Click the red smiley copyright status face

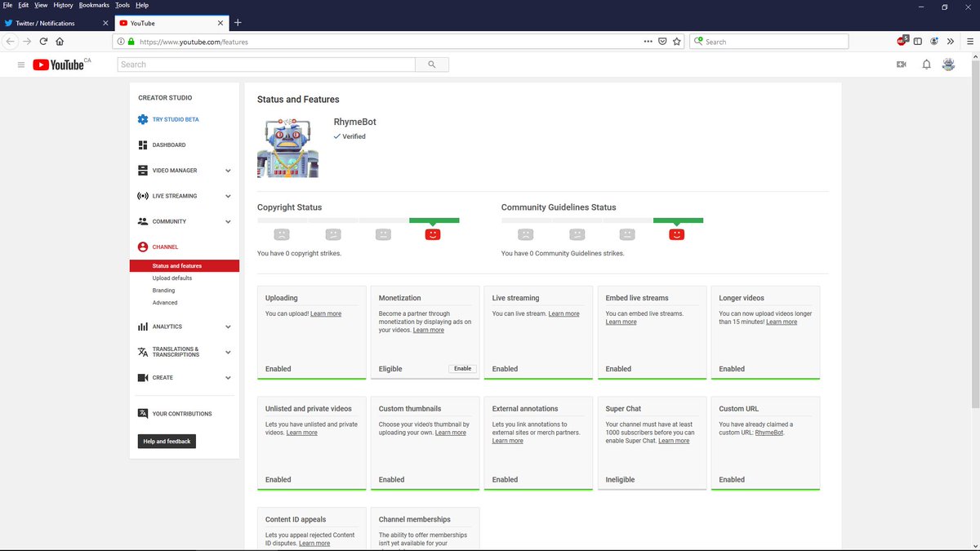[433, 234]
